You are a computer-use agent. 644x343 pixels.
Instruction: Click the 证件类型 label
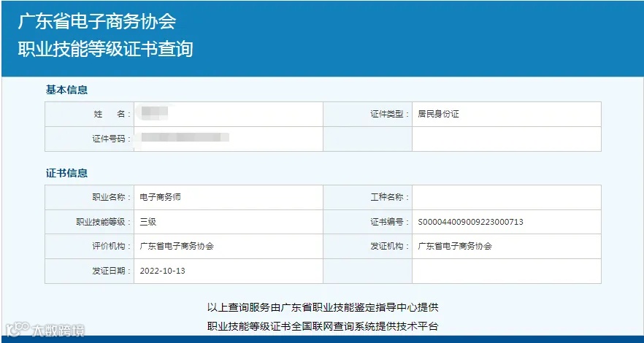[389, 114]
